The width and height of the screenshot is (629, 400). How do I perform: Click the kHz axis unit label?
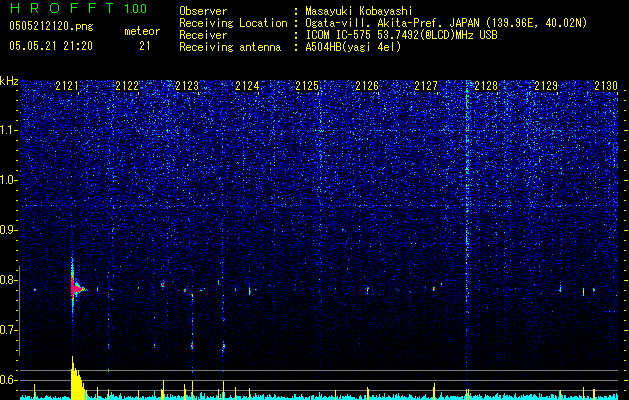pyautogui.click(x=9, y=81)
